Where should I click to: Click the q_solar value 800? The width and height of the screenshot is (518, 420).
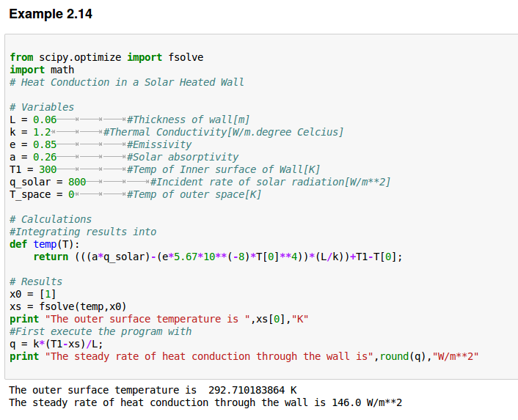click(77, 182)
